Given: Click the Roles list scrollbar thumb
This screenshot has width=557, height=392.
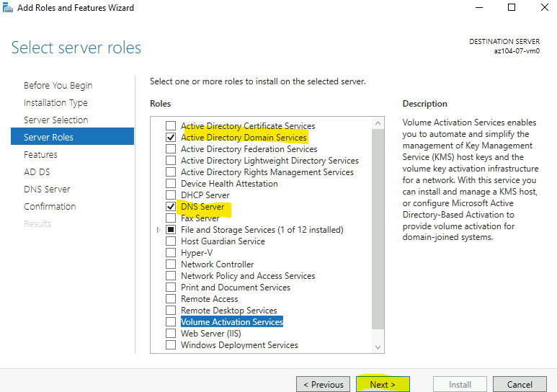Looking at the screenshot, I should 378,229.
